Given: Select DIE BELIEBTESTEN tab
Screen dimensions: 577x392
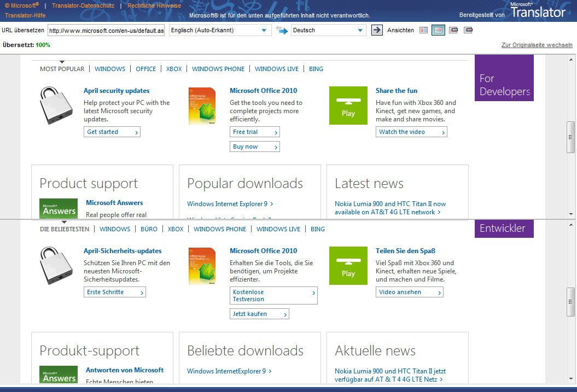Looking at the screenshot, I should click(65, 229).
